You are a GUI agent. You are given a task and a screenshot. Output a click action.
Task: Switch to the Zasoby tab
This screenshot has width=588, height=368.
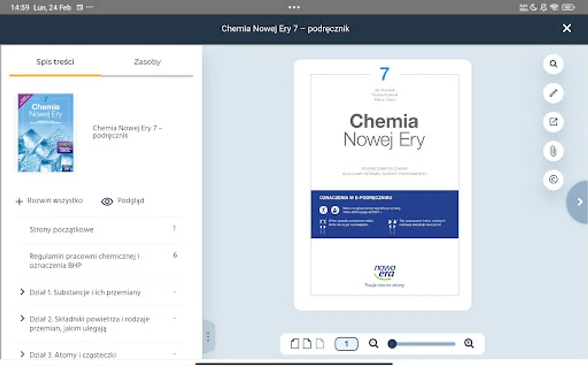tap(147, 62)
